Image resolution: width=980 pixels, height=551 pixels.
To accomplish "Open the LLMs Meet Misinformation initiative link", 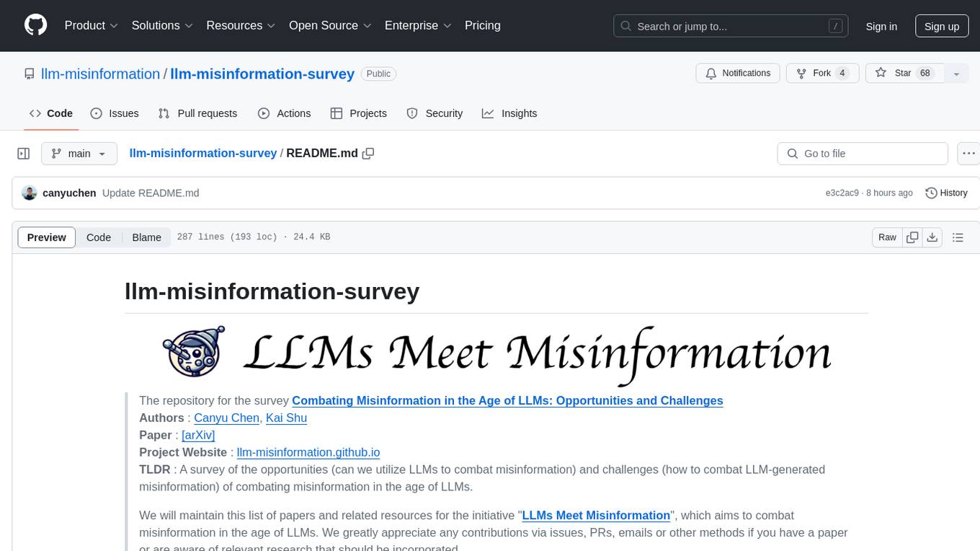I will 596,515.
